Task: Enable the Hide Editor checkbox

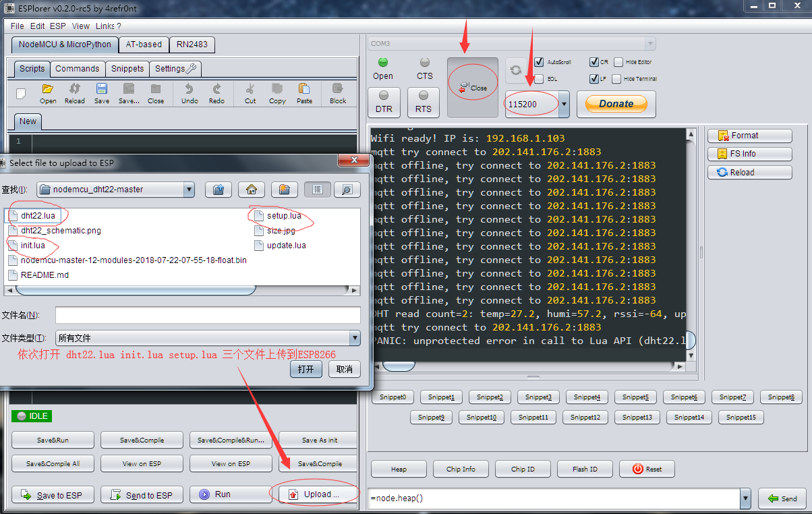Action: [x=618, y=62]
